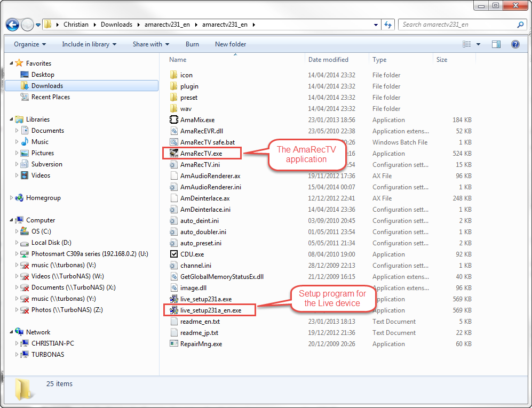Select the AmDeinterlace.ax file name

click(x=205, y=198)
